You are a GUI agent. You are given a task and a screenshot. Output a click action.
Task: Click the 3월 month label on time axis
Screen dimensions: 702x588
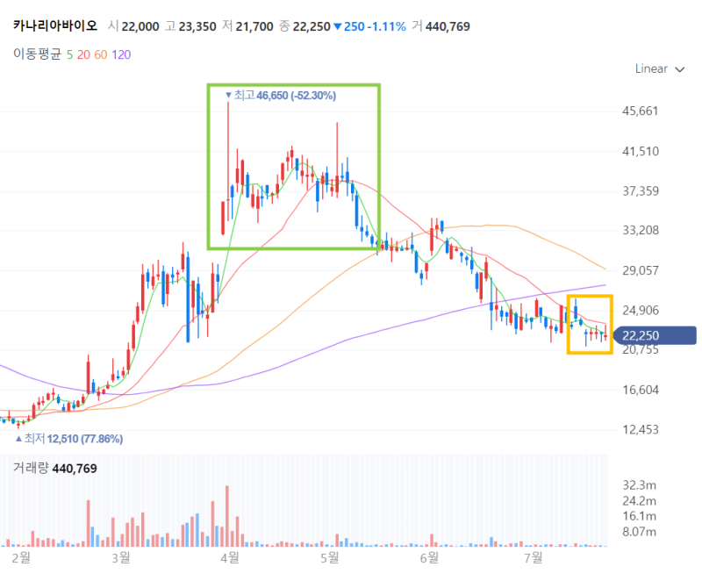pyautogui.click(x=121, y=557)
